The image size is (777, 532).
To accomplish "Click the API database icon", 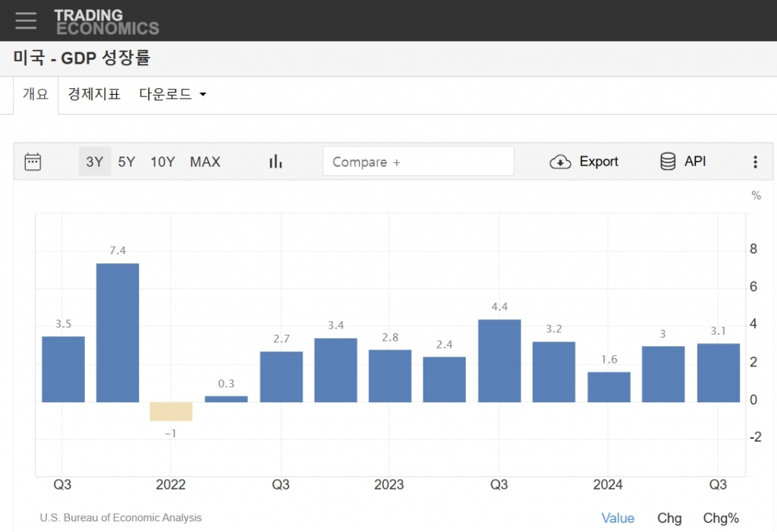I will coord(668,162).
